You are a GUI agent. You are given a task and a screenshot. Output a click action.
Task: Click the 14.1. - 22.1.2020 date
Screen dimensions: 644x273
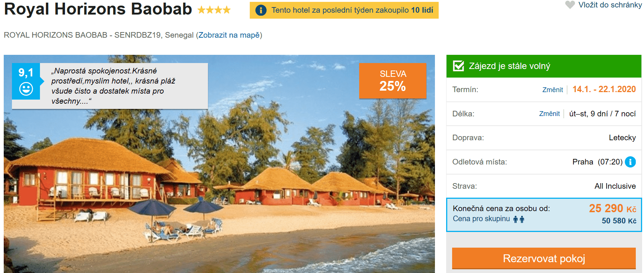[x=604, y=90]
